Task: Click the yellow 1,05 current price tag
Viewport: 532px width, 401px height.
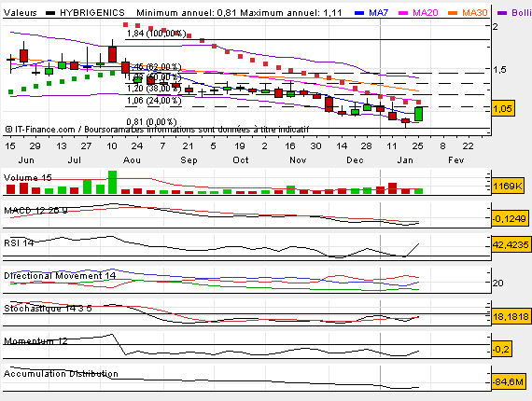Action: [502, 108]
